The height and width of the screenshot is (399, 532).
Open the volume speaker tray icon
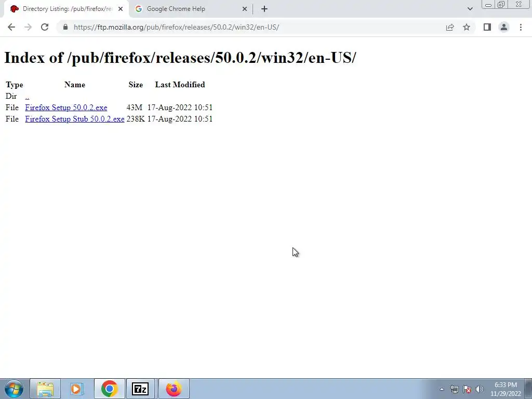click(480, 389)
